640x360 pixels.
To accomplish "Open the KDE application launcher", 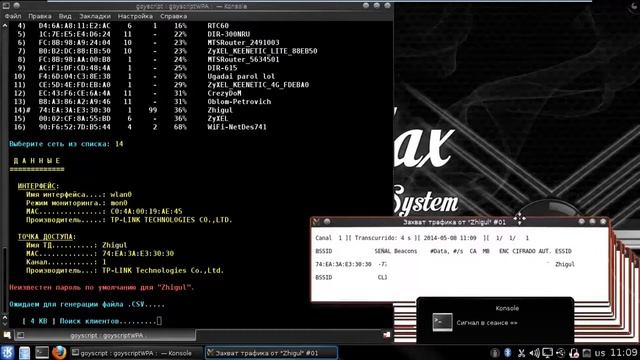I will click(x=7, y=353).
